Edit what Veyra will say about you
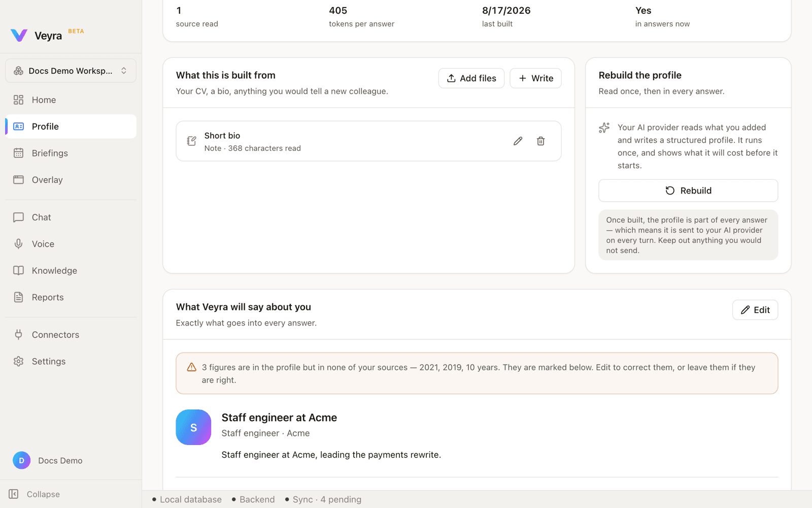The height and width of the screenshot is (508, 812). point(755,310)
